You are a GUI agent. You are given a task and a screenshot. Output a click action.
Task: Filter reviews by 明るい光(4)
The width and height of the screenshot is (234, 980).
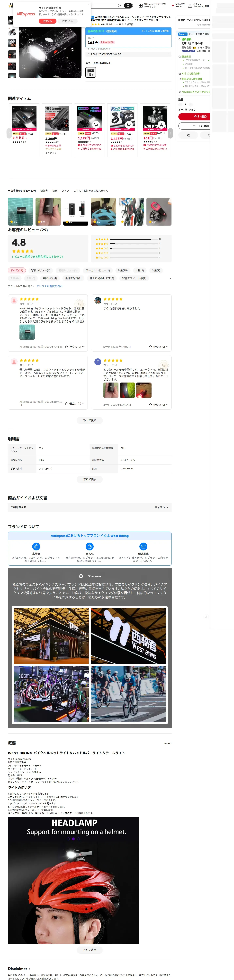click(50, 278)
